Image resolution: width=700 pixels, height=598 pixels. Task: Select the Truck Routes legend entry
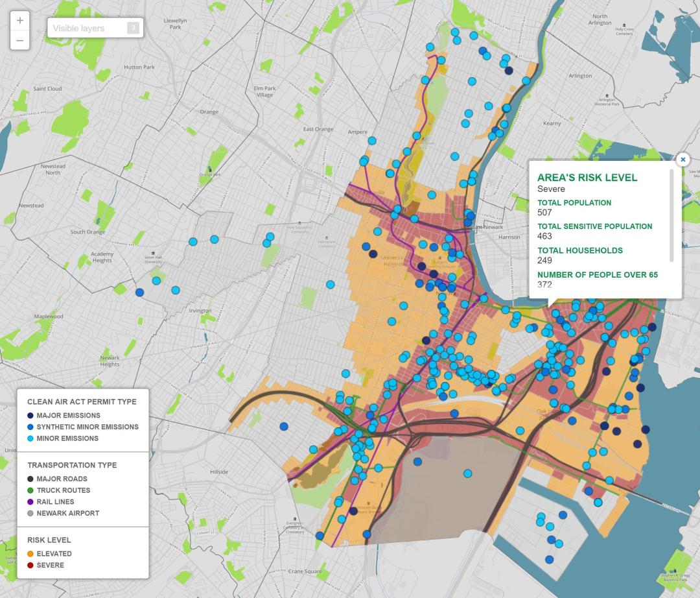(x=63, y=490)
